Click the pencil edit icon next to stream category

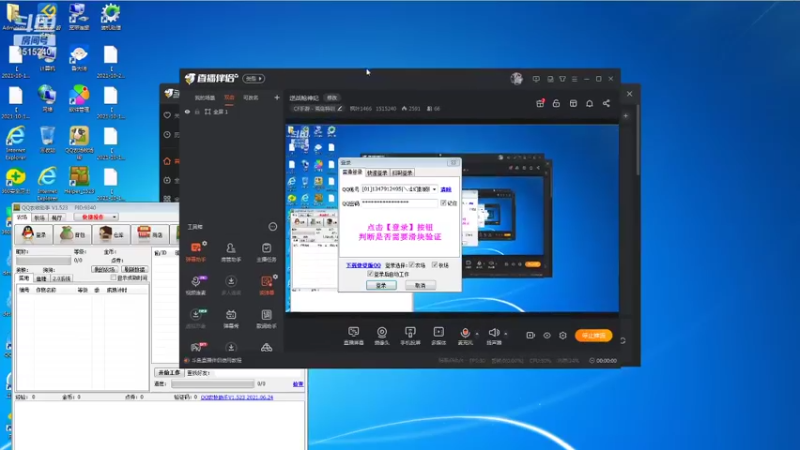click(x=340, y=109)
